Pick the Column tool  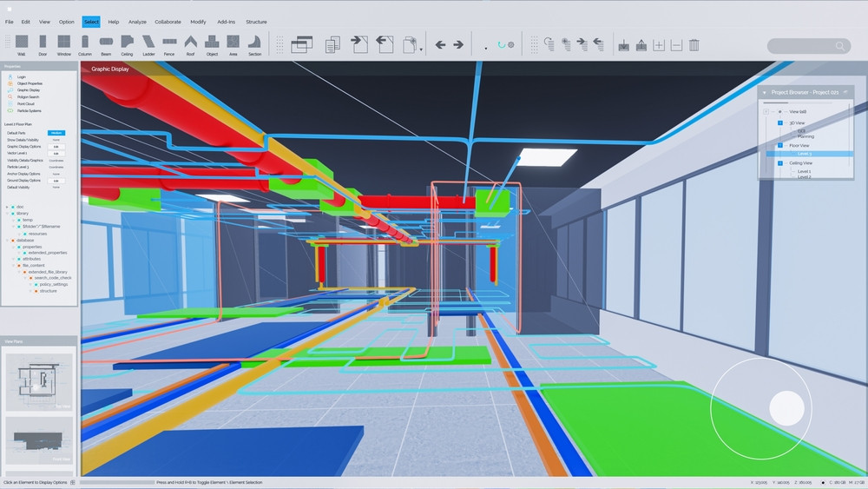pos(85,43)
